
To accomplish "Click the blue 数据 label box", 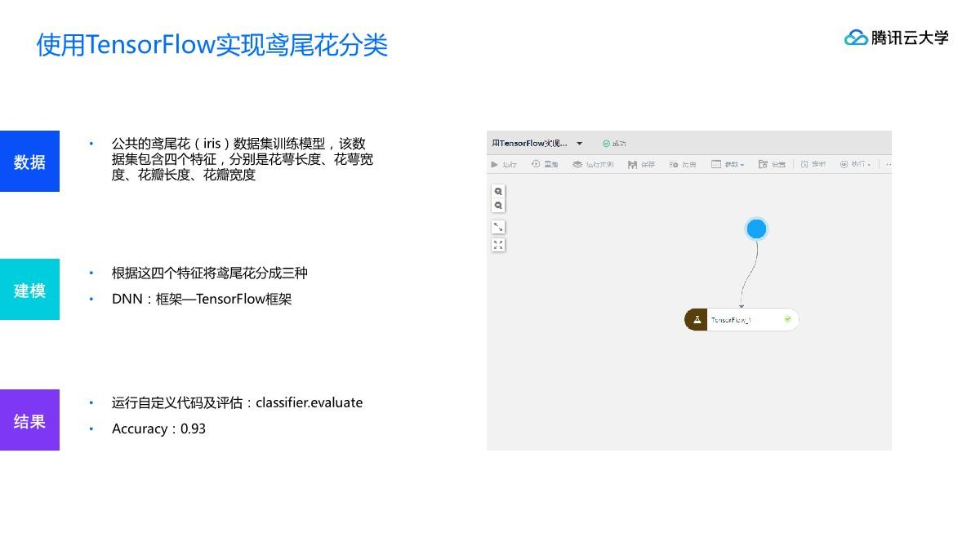I will pos(29,162).
